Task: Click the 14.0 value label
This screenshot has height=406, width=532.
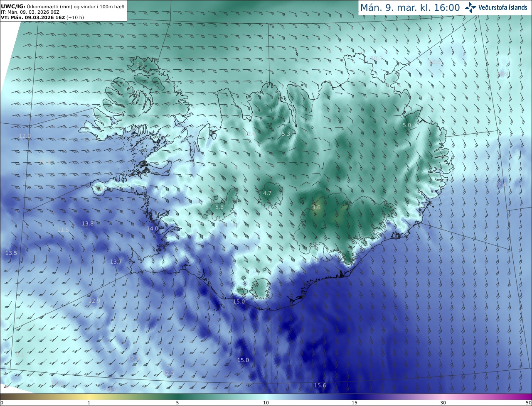Action: (153, 228)
